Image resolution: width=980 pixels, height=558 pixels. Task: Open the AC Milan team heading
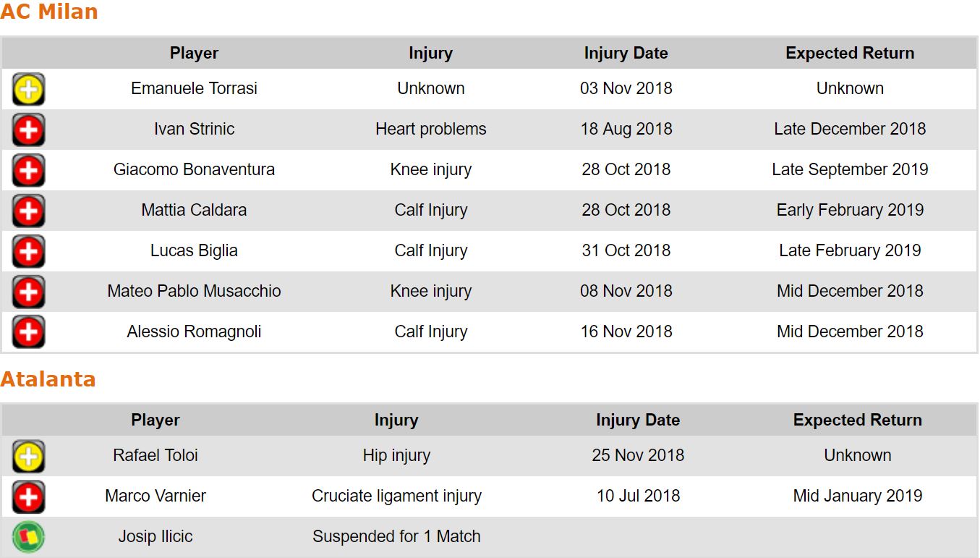[x=49, y=12]
